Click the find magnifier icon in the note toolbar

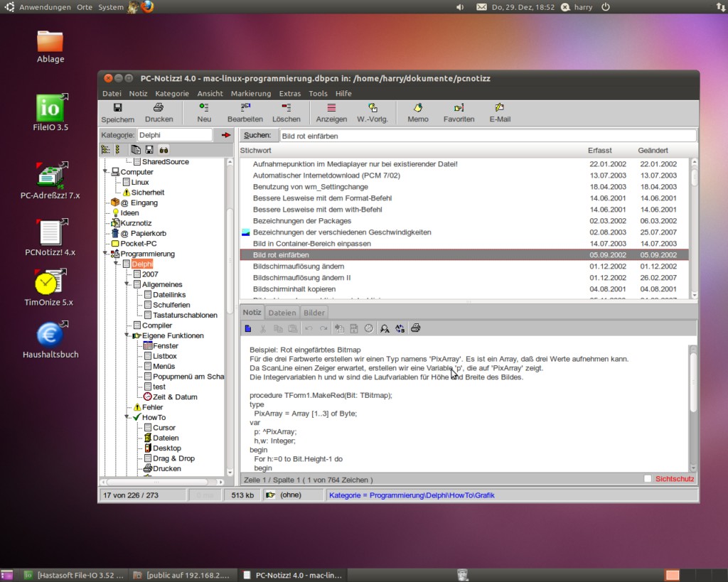point(385,328)
